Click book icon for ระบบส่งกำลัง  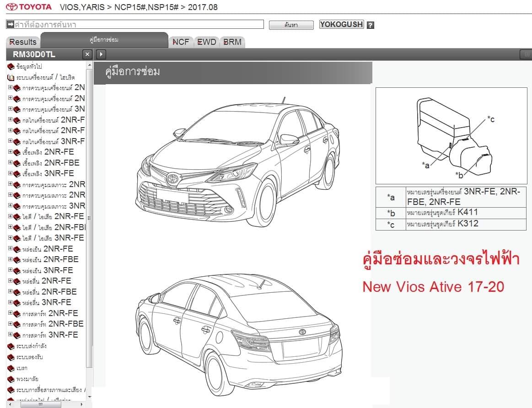[x=11, y=346]
